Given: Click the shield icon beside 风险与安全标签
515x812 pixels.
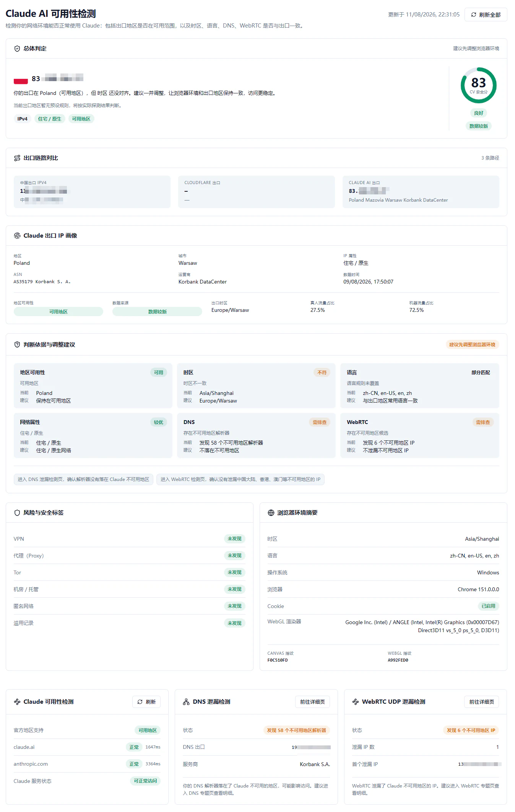Looking at the screenshot, I should pyautogui.click(x=17, y=513).
